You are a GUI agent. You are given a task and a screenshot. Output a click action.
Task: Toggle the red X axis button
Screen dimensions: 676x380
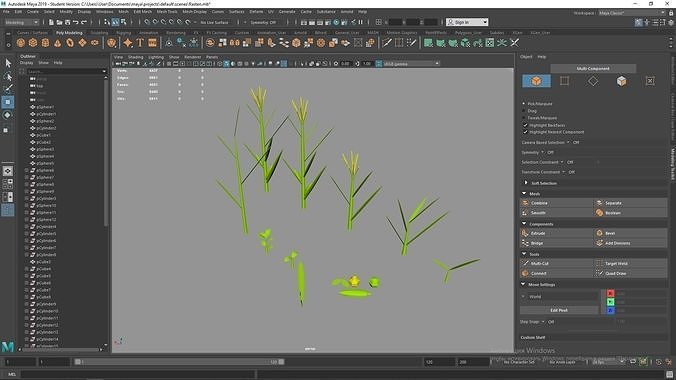coord(610,293)
